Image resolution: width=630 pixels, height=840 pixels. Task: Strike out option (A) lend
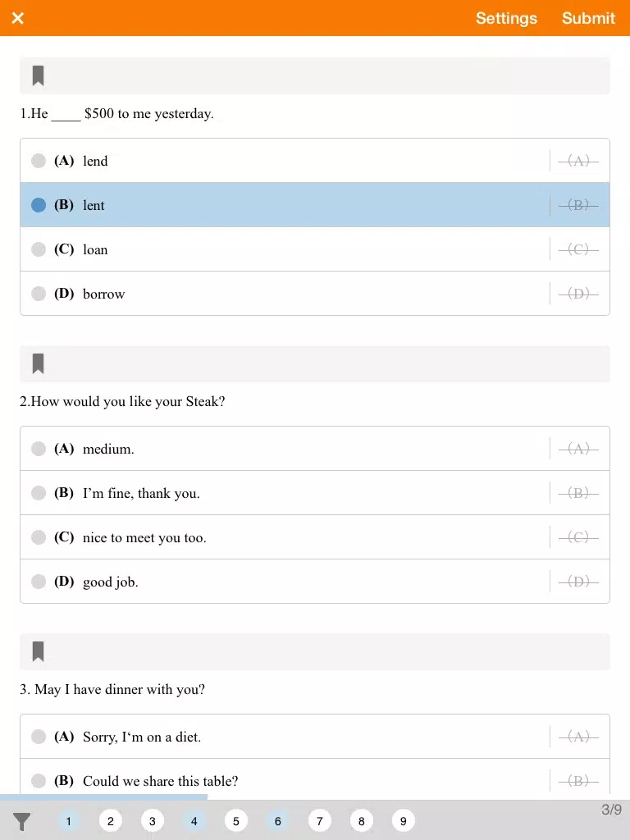point(578,161)
